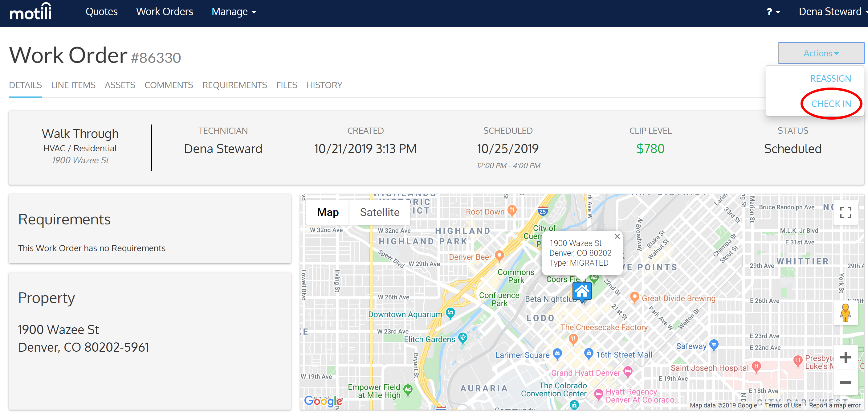Toggle the Actions dropdown button
Screen dimensions: 868x413
click(x=821, y=53)
